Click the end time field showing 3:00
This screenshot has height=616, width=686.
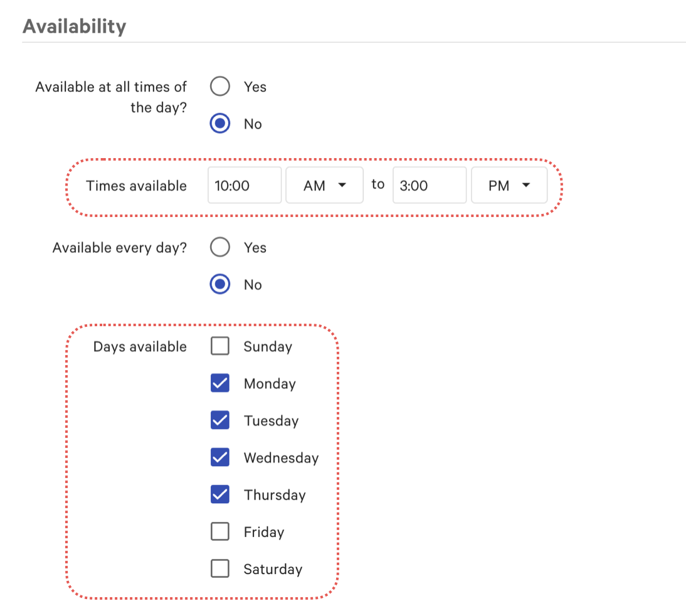(x=429, y=184)
